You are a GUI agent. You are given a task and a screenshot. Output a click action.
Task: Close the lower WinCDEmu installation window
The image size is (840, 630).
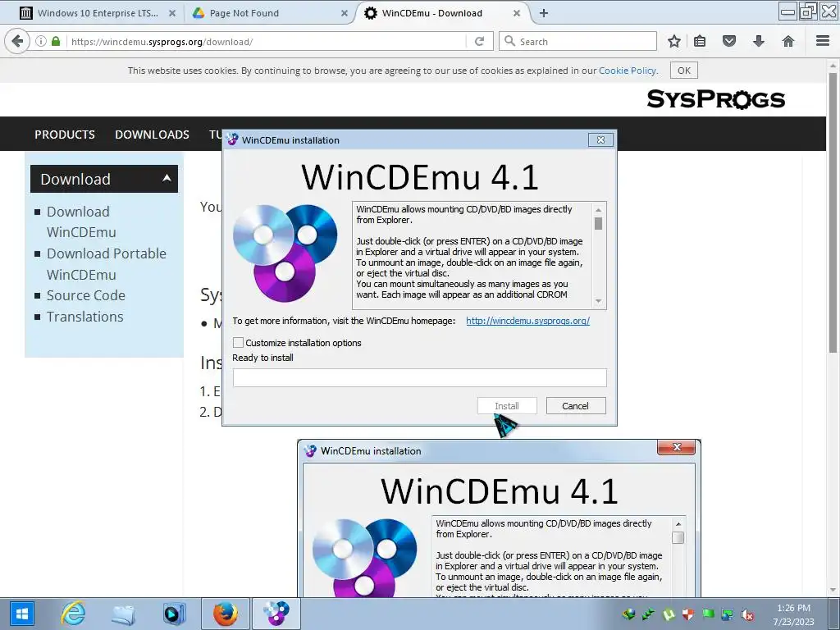(x=677, y=447)
